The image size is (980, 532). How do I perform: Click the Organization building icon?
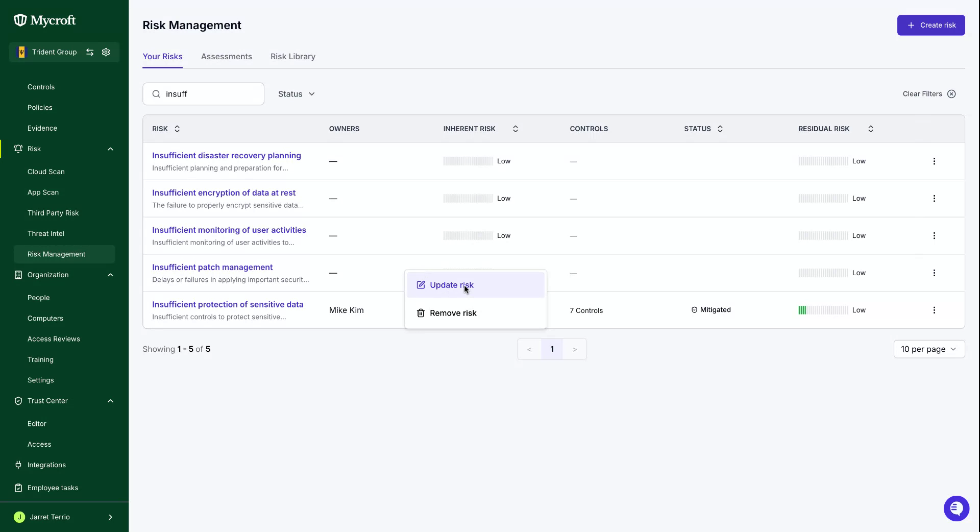18,275
